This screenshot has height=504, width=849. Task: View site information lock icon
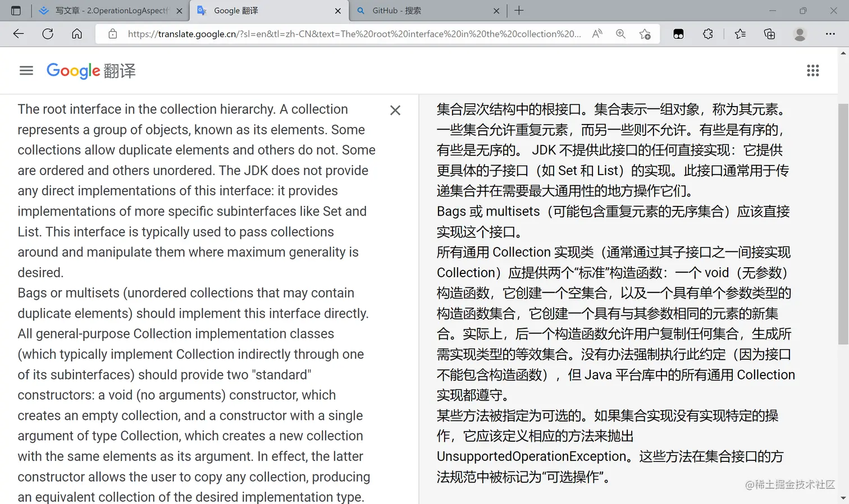113,34
